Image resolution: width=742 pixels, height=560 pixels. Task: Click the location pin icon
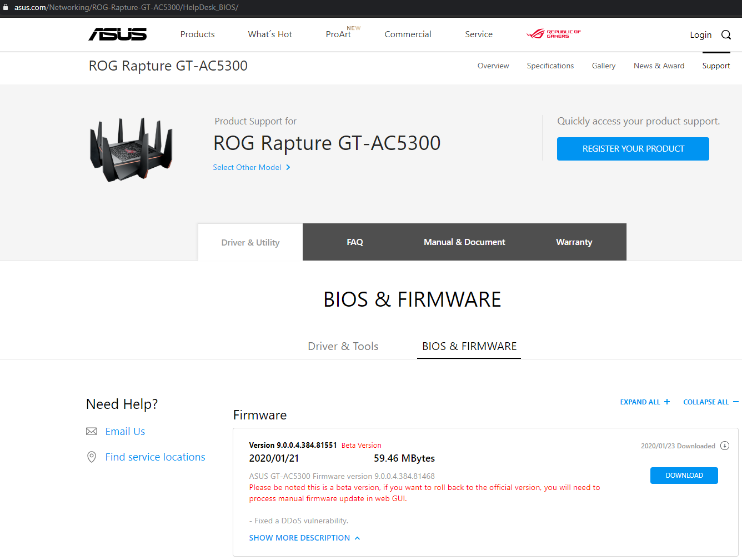point(92,457)
